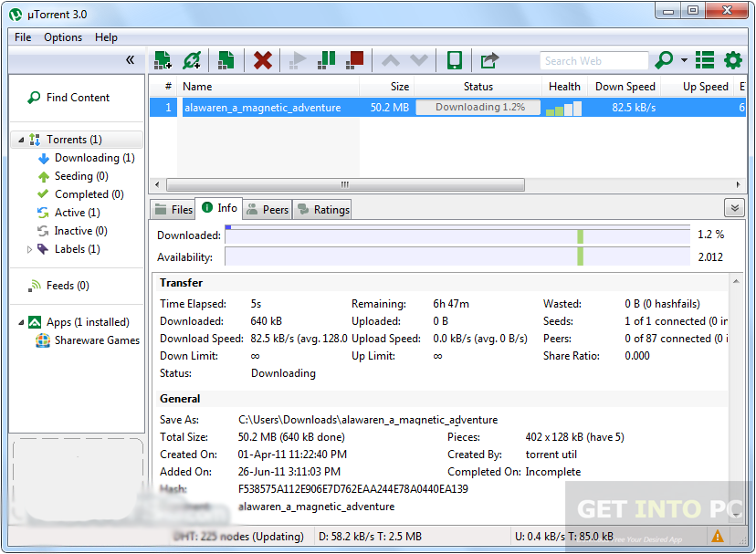Click the Availability bar

tap(457, 256)
